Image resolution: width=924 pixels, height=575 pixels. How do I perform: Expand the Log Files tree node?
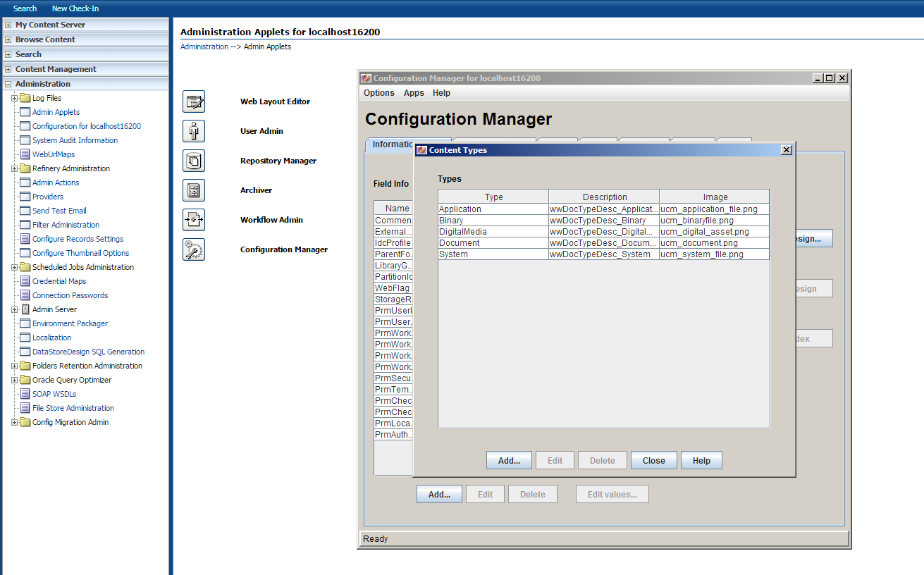14,98
